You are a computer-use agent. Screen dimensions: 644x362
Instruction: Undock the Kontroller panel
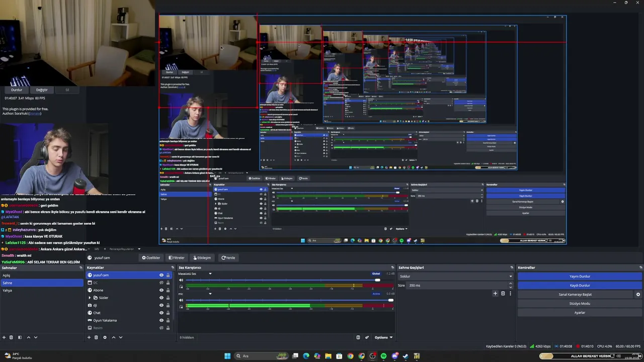[641, 267]
